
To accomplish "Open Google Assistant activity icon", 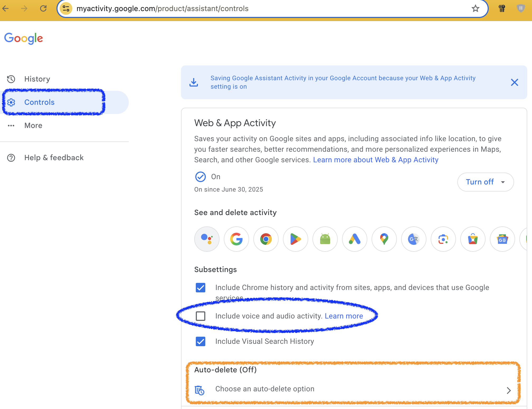I will [x=207, y=239].
